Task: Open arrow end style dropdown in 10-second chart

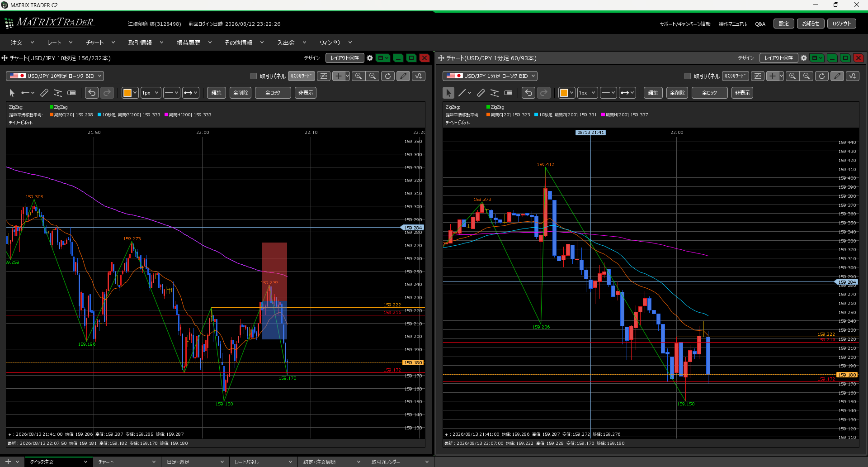Action: pos(190,93)
